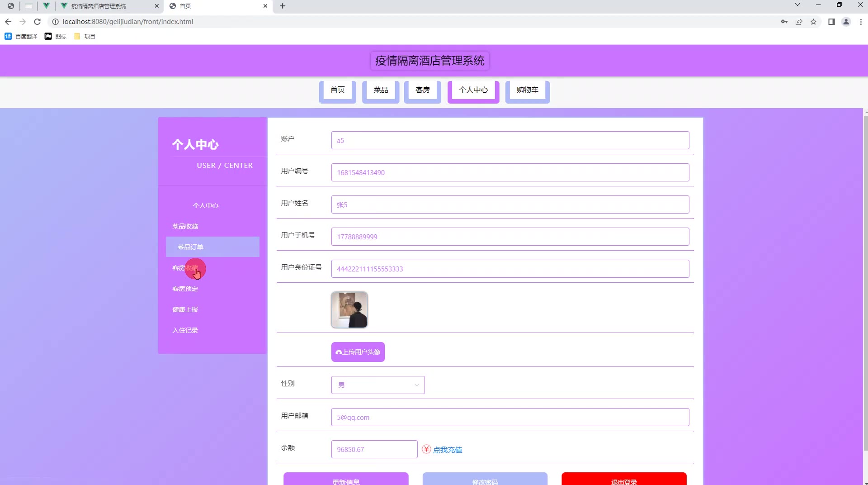Click the USER / CENTER subtitle text

(225, 166)
